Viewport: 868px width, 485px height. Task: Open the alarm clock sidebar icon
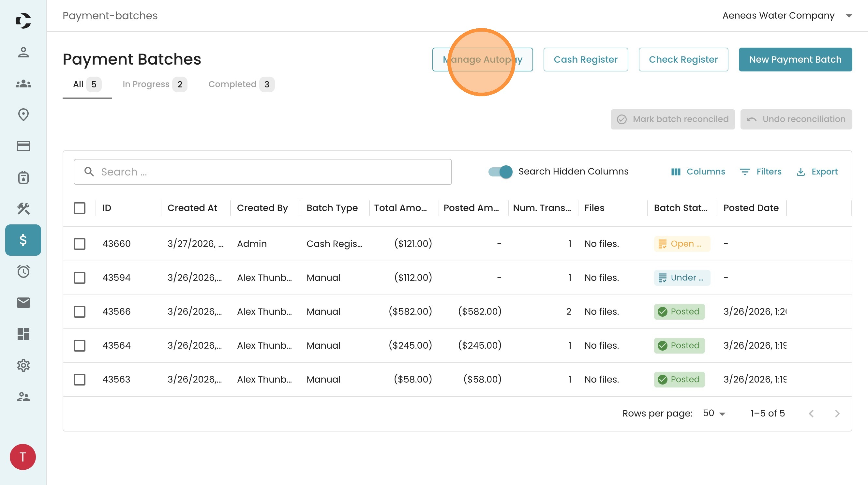coord(23,271)
